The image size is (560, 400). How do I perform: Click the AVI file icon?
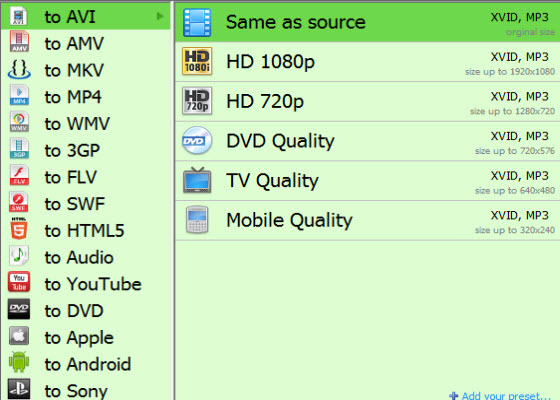[19, 16]
